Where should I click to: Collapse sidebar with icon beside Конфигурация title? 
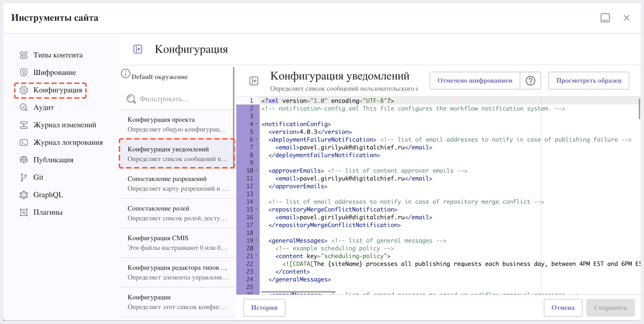pos(138,49)
